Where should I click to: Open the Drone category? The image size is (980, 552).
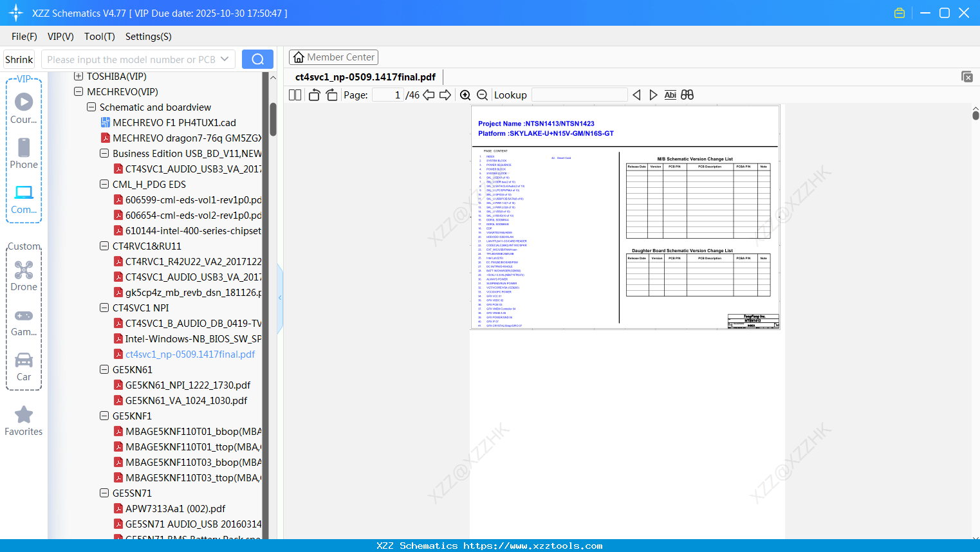[x=24, y=275]
